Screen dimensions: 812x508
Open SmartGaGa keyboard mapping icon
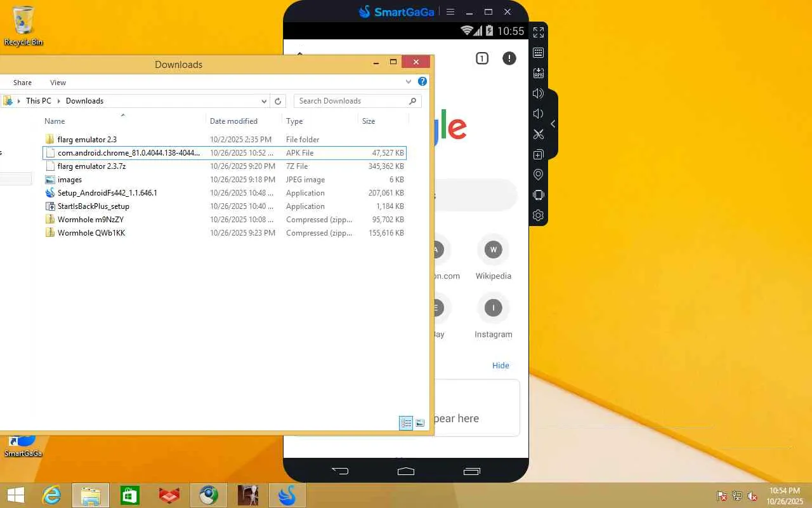pos(538,53)
